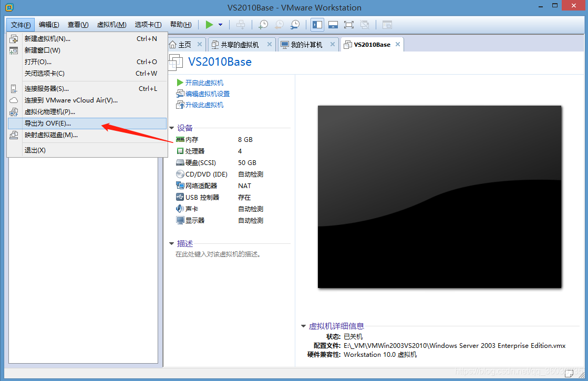Viewport: 588px width, 381px height.
Task: Click the 声卡 sound card icon
Action: click(x=180, y=209)
